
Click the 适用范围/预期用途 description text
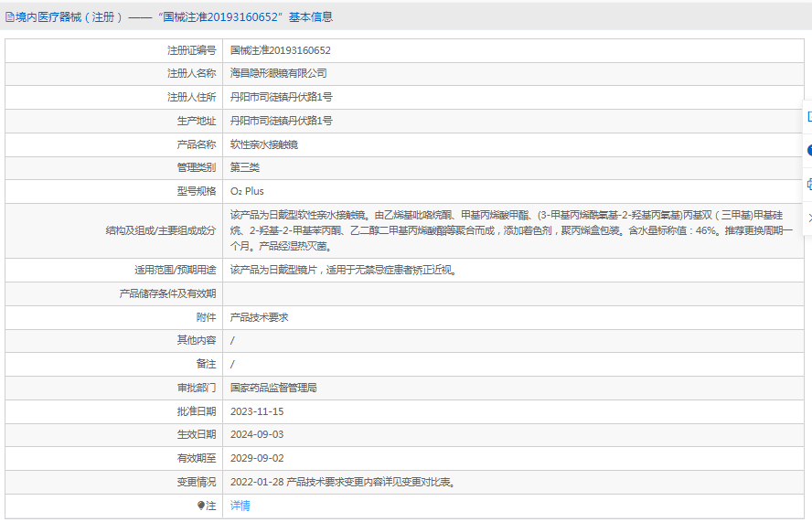pos(343,270)
